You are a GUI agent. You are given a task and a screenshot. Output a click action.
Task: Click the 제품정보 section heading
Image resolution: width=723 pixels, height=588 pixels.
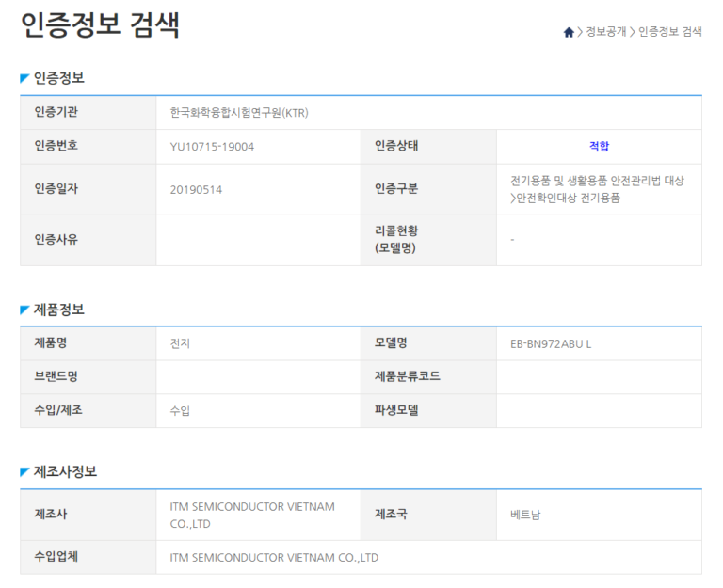coord(58,310)
